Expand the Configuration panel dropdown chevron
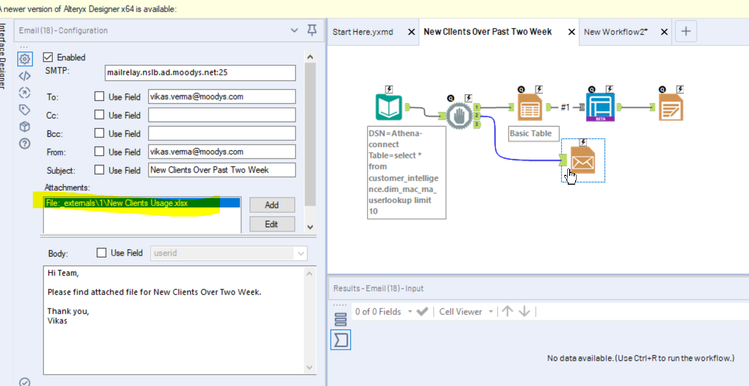 click(294, 31)
